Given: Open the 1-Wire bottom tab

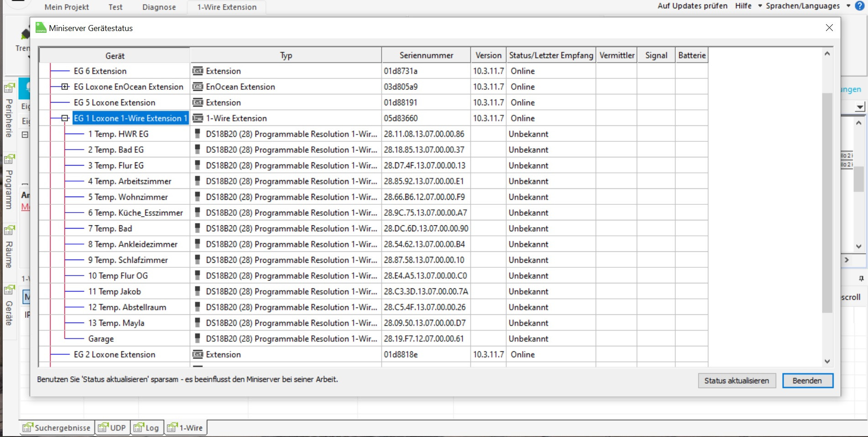Looking at the screenshot, I should 186,427.
